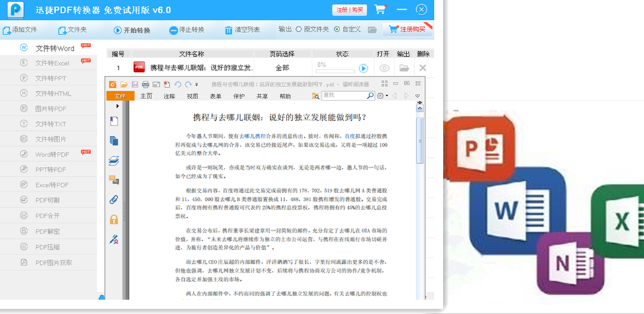The height and width of the screenshot is (314, 644).
Task: Click the 0% progress bar of row 1
Action: click(335, 71)
